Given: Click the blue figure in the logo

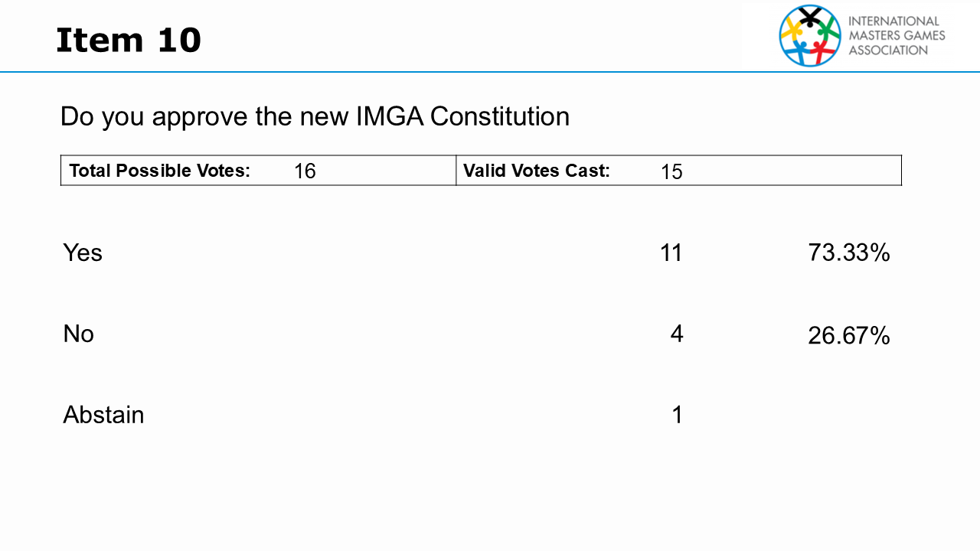Looking at the screenshot, I should (799, 51).
